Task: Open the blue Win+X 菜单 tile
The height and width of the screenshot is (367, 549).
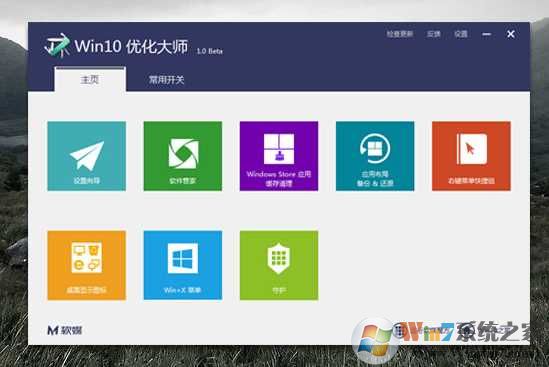Action: click(x=183, y=265)
